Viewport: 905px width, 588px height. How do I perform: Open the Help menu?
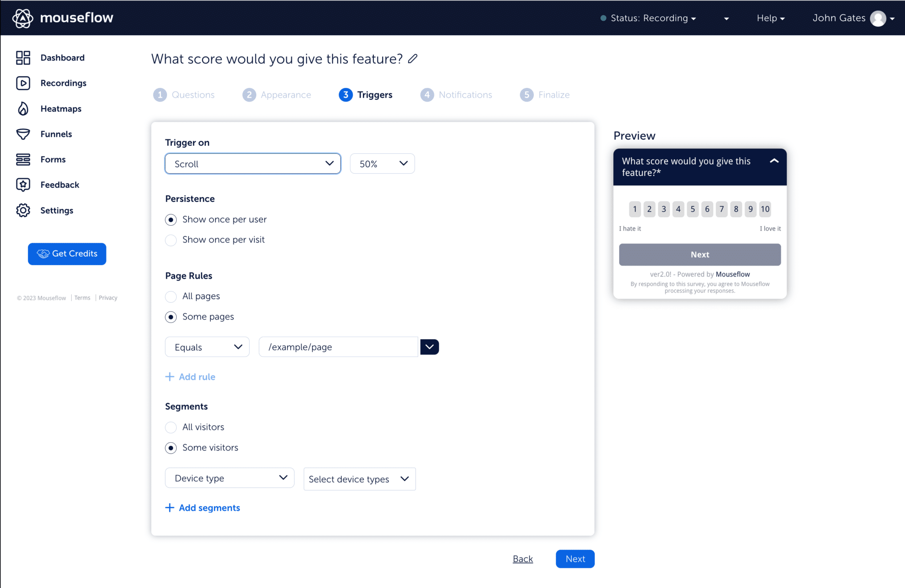(770, 18)
